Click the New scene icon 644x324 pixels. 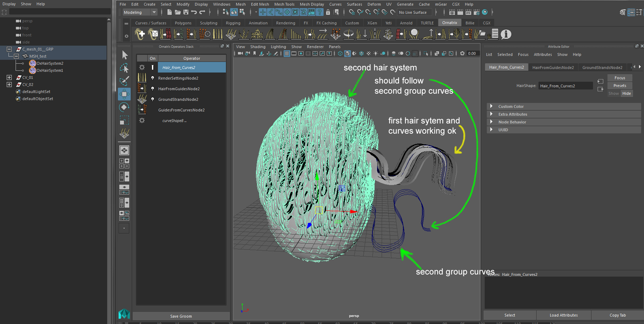tap(170, 12)
